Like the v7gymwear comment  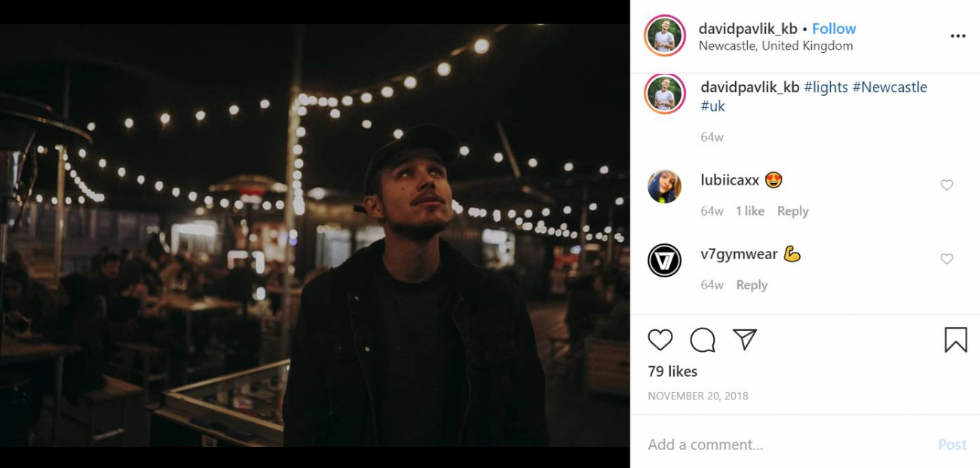pyautogui.click(x=947, y=259)
